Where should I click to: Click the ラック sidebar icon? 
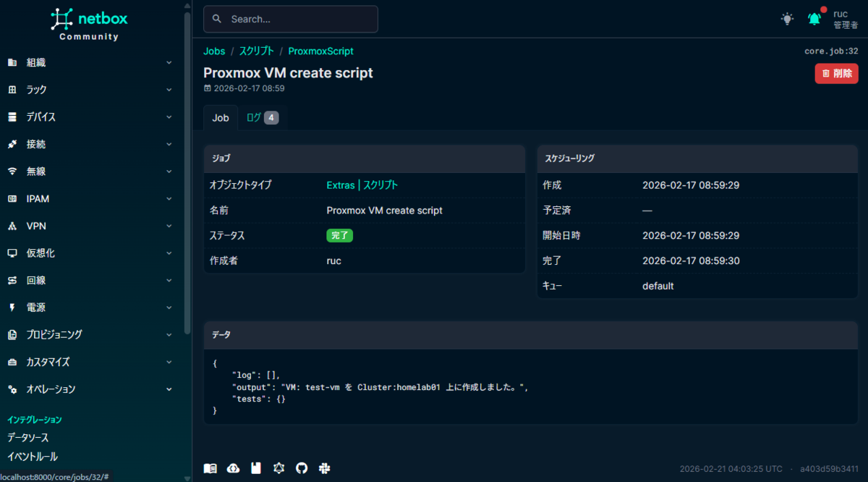(12, 90)
